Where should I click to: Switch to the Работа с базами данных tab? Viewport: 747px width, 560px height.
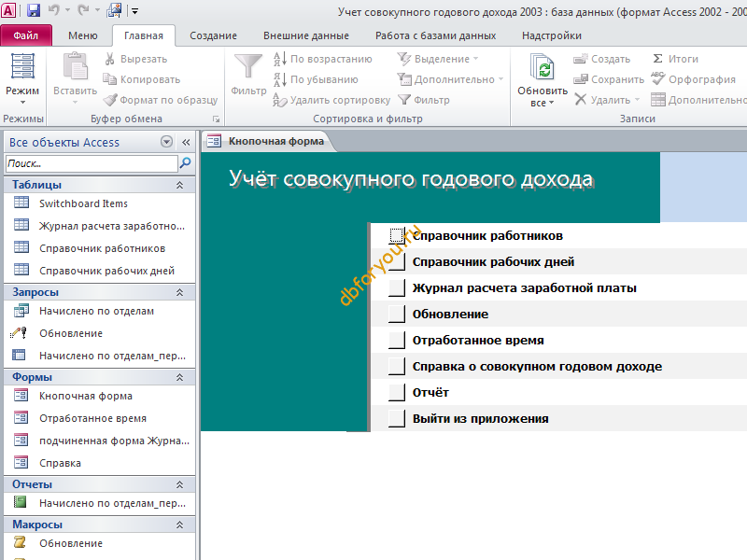pyautogui.click(x=435, y=35)
